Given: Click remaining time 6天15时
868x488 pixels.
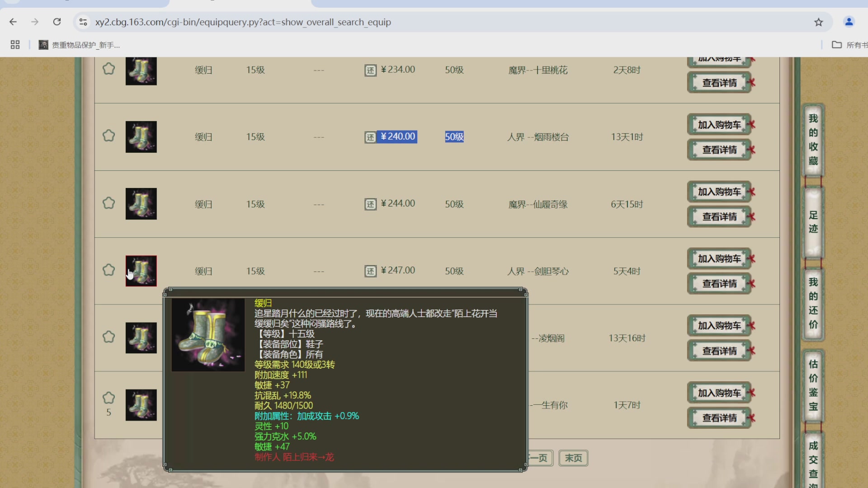Looking at the screenshot, I should click(627, 204).
